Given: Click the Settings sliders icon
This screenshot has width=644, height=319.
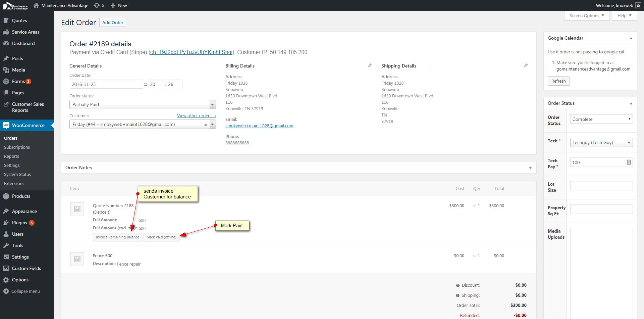Looking at the screenshot, I should tap(6, 257).
